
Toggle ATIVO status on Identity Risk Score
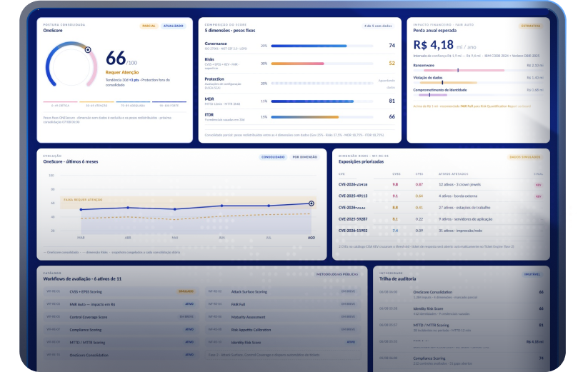[351, 342]
